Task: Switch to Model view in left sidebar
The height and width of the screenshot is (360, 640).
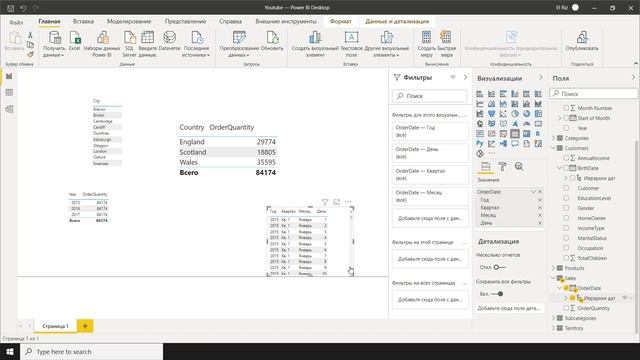Action: 9,109
